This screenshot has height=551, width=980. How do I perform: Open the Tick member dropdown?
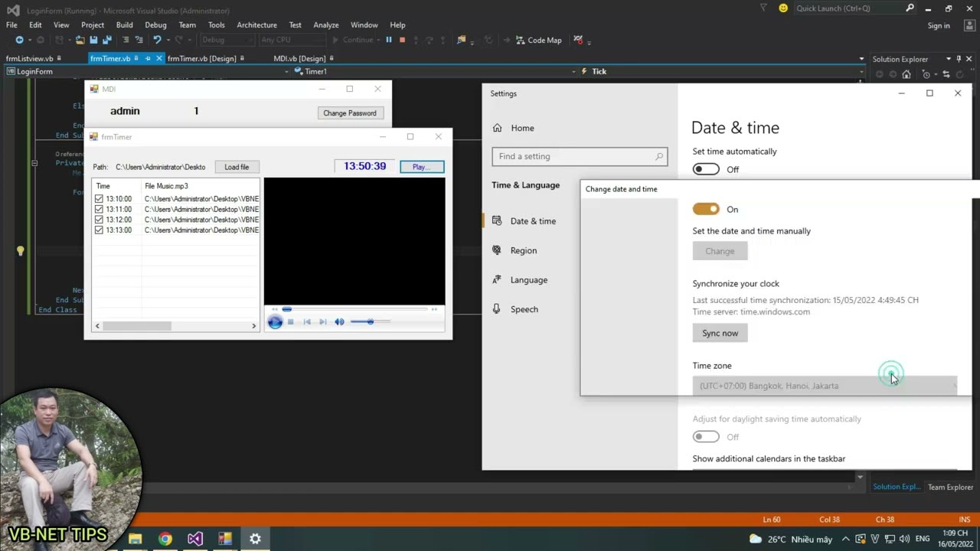click(722, 71)
